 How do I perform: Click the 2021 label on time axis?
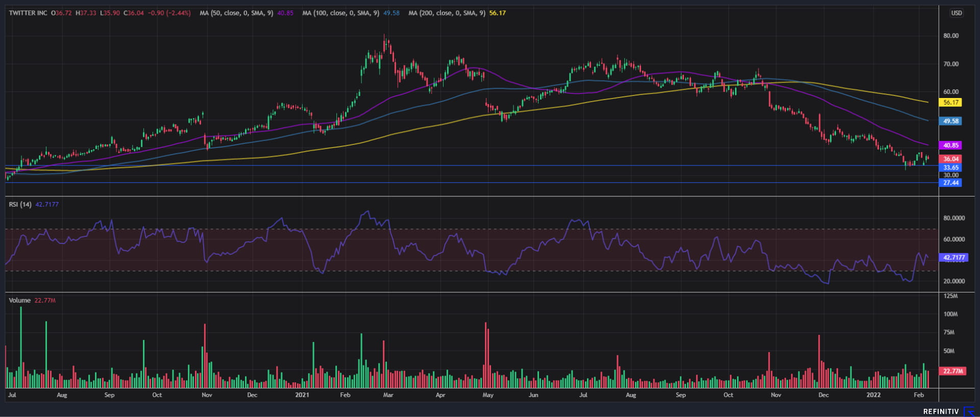pyautogui.click(x=302, y=395)
